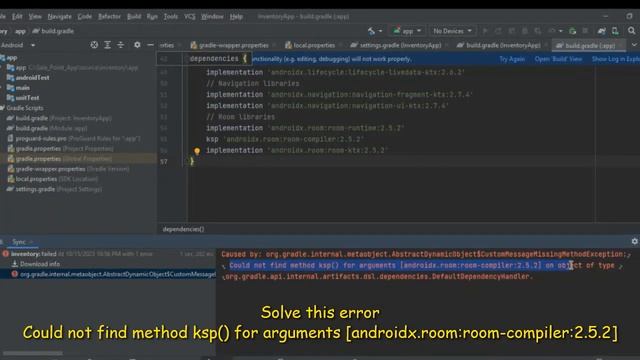Open gradle.properties (Project Properties) in the tree
Image resolution: width=640 pixels, height=360 pixels.
click(60, 149)
